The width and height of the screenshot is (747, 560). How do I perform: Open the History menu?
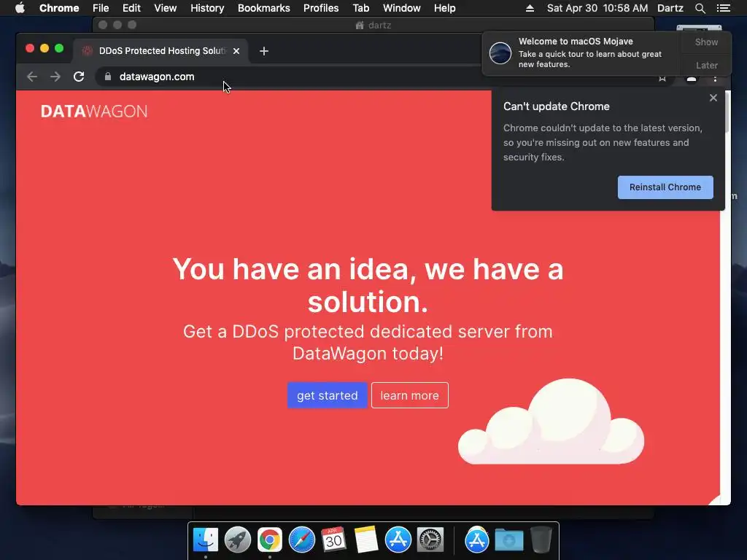[x=207, y=8]
